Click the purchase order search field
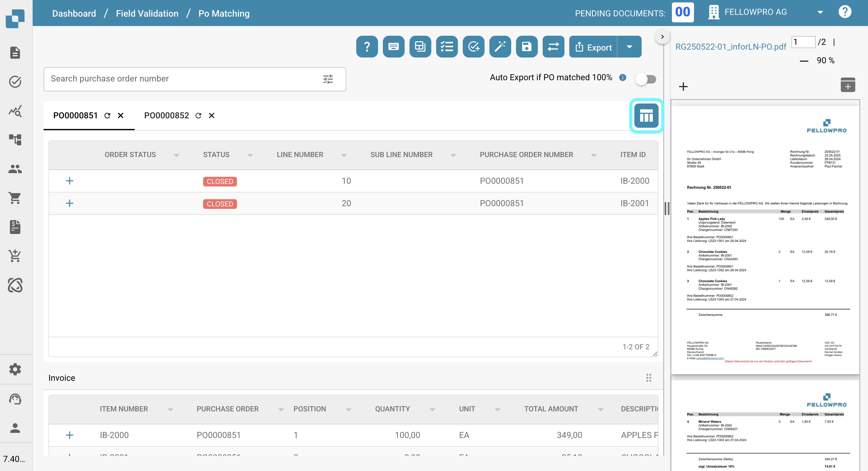Viewport: 868px width, 471px height. (x=182, y=79)
